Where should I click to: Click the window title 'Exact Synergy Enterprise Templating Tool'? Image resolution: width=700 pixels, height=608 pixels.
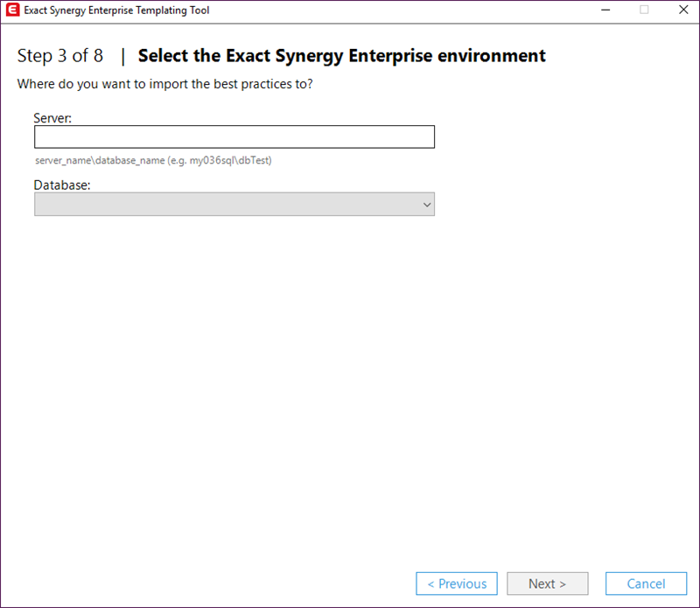point(116,10)
